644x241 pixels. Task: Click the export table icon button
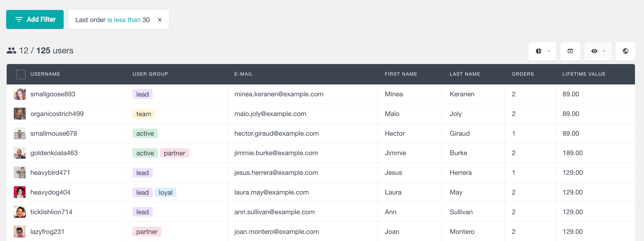570,51
